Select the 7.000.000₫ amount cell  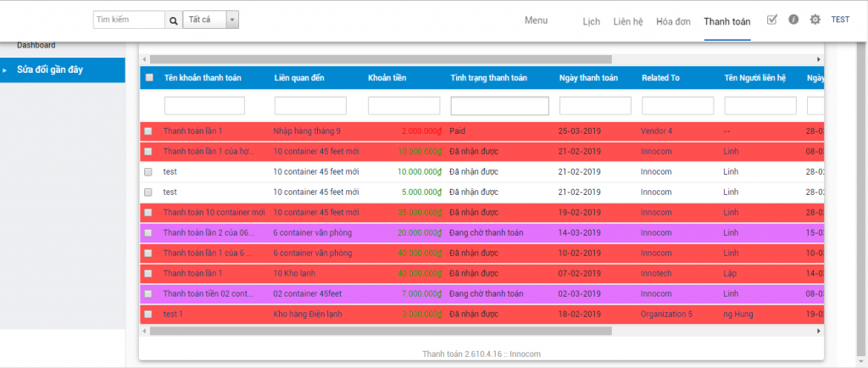pyautogui.click(x=422, y=294)
